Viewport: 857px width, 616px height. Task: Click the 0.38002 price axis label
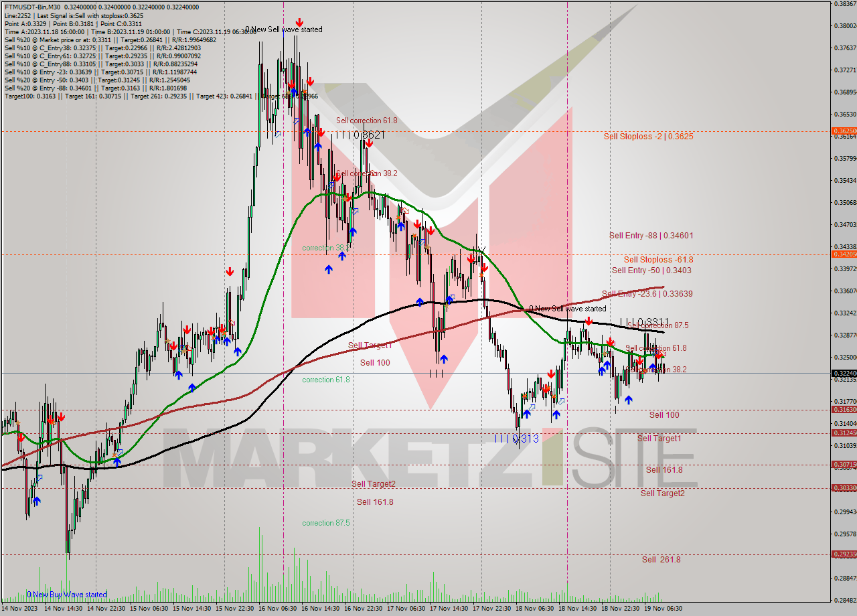pos(845,25)
